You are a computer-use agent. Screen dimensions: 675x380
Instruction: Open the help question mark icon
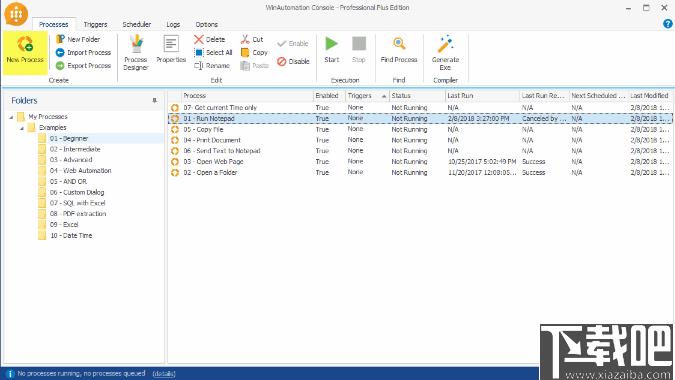point(668,24)
